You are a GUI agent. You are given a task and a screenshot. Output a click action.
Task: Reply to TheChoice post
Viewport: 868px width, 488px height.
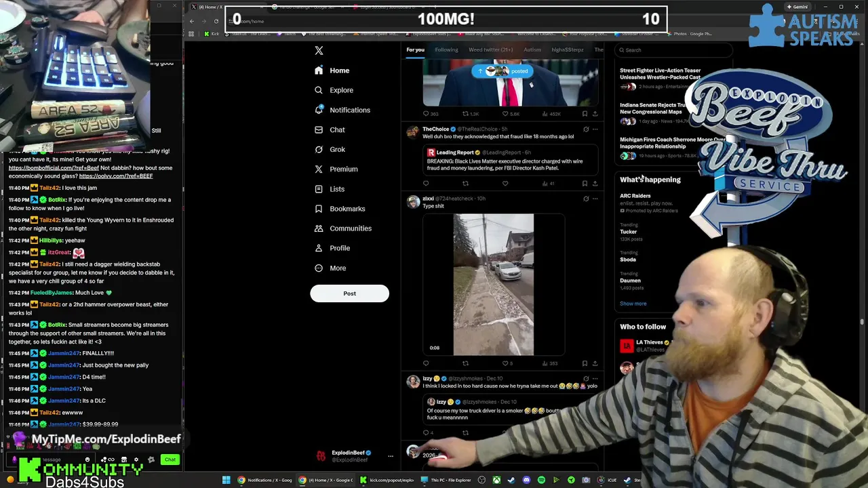[x=426, y=184]
